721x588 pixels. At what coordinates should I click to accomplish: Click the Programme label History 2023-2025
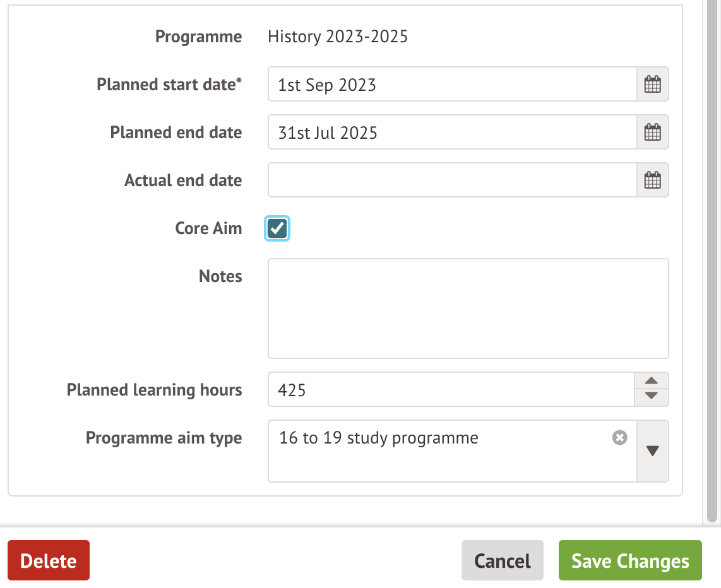(x=338, y=36)
